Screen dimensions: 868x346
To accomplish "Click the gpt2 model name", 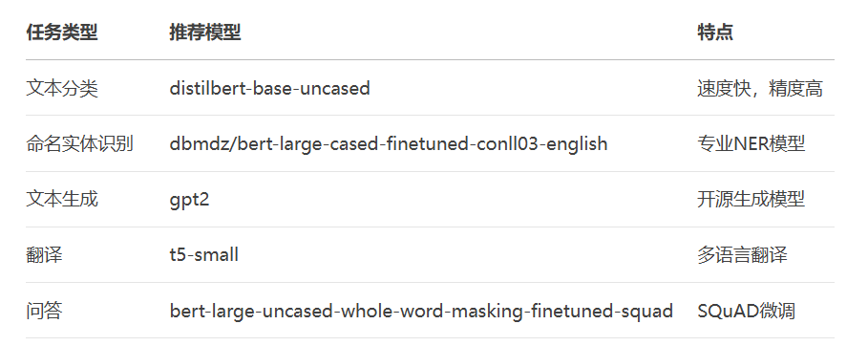I will click(x=189, y=200).
